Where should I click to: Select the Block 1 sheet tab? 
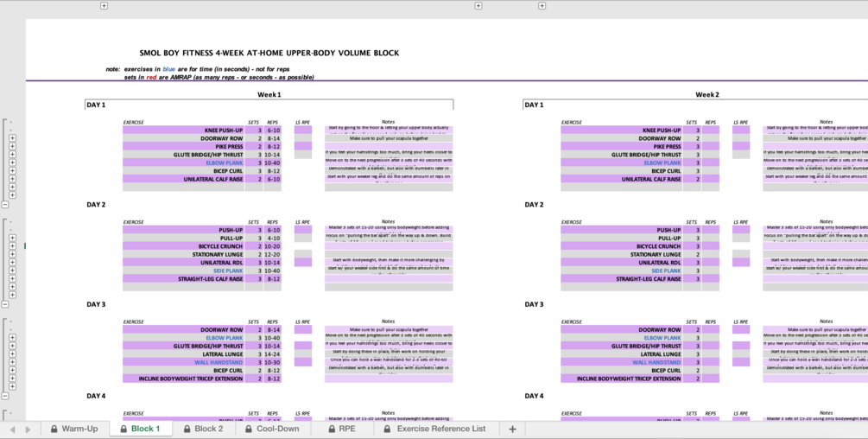(x=140, y=429)
